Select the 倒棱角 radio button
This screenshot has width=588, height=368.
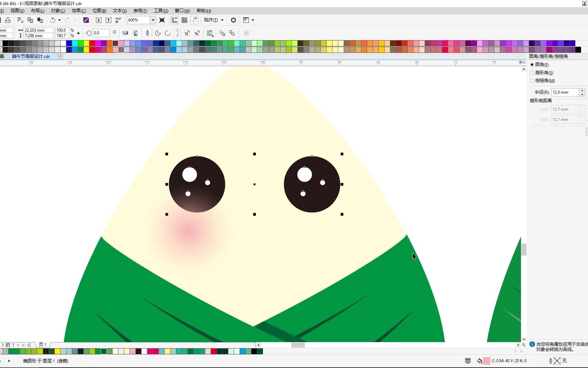(532, 81)
